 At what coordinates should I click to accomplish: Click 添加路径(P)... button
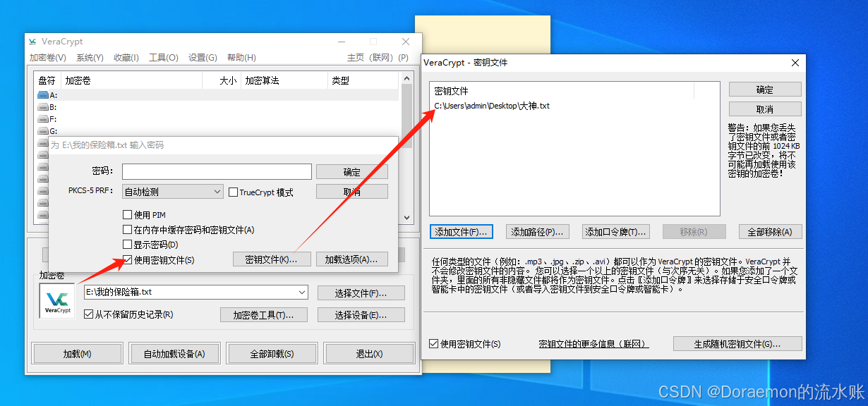click(538, 232)
